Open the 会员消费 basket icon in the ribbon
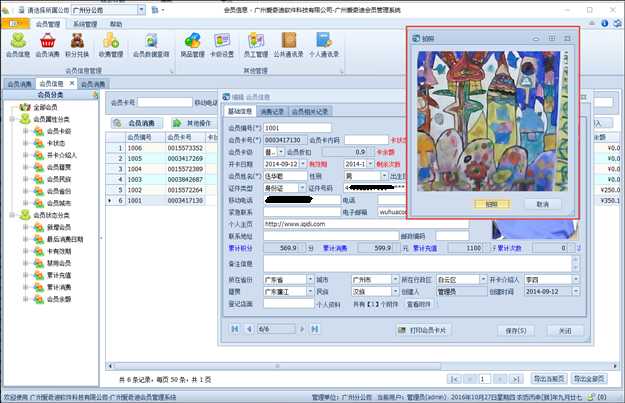Image resolution: width=625 pixels, height=403 pixels. point(47,45)
